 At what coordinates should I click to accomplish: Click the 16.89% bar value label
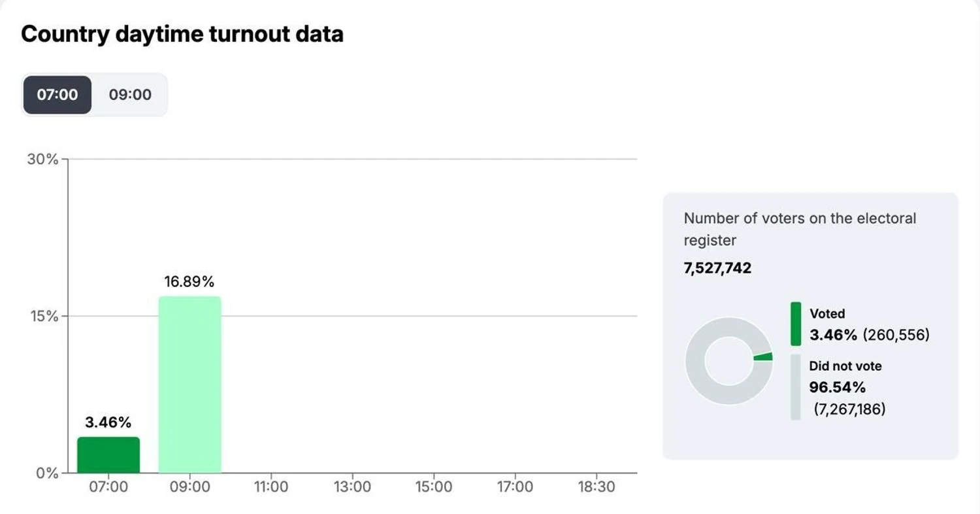tap(189, 282)
